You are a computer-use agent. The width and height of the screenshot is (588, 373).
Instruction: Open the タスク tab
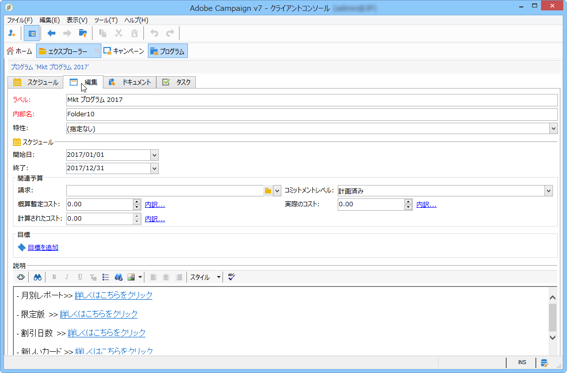point(176,82)
